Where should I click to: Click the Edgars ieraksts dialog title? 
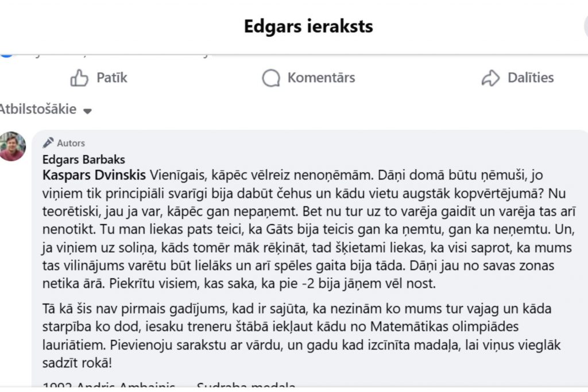(x=308, y=26)
